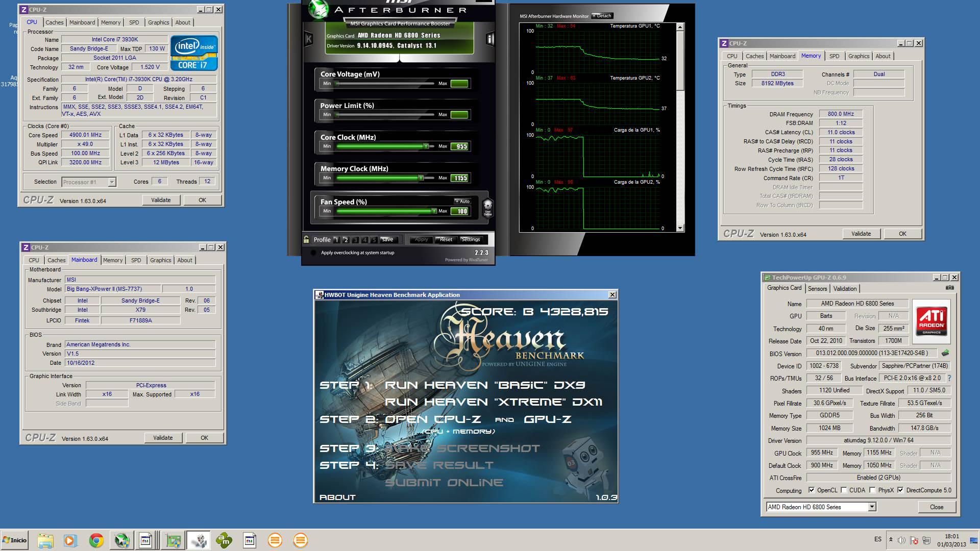Click the Afterburner profile lock icon
Image resolution: width=980 pixels, height=551 pixels.
pos(306,239)
